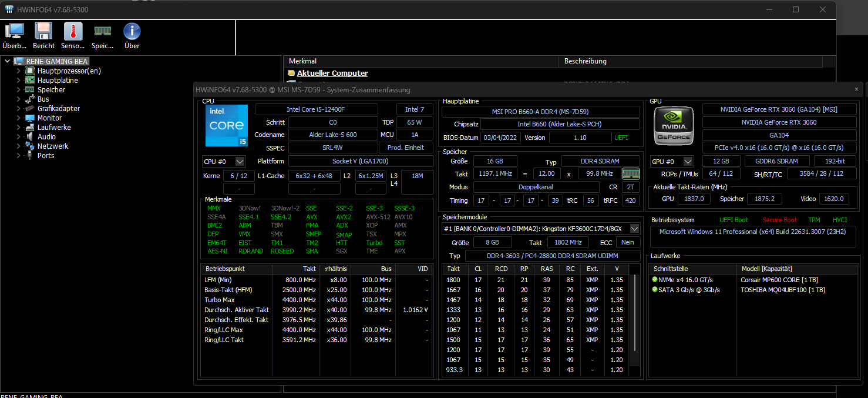Click the Speicher memory toolbar icon

click(103, 31)
